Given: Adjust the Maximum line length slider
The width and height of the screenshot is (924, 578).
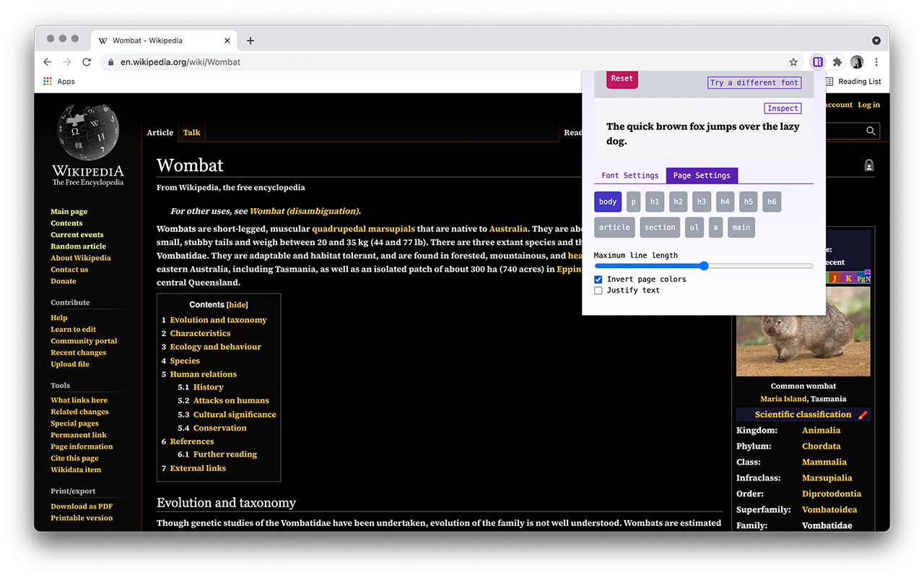Looking at the screenshot, I should tap(704, 266).
